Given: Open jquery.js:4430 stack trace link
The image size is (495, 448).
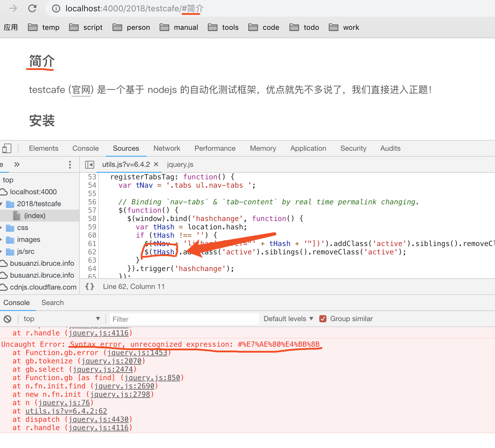Looking at the screenshot, I should tap(99, 419).
